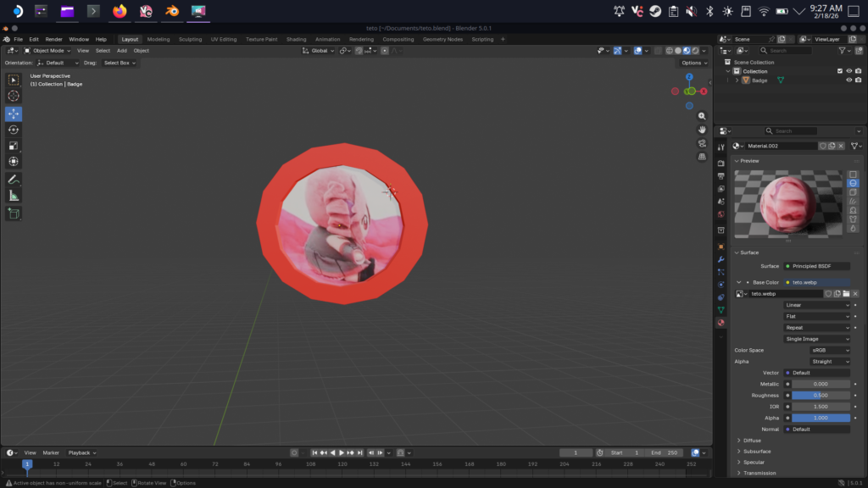Toggle camera view in viewport
The image size is (868, 488).
(x=702, y=143)
